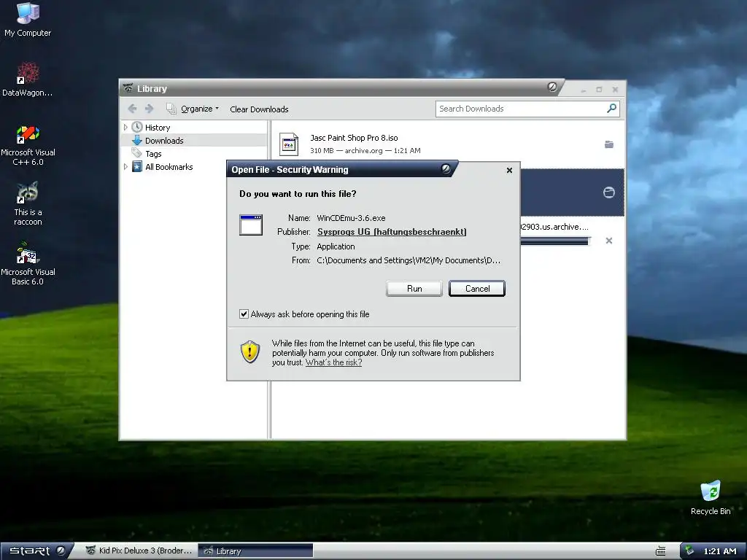The image size is (747, 560).
Task: Click the 1:21 AM taskbar clock
Action: 719,551
